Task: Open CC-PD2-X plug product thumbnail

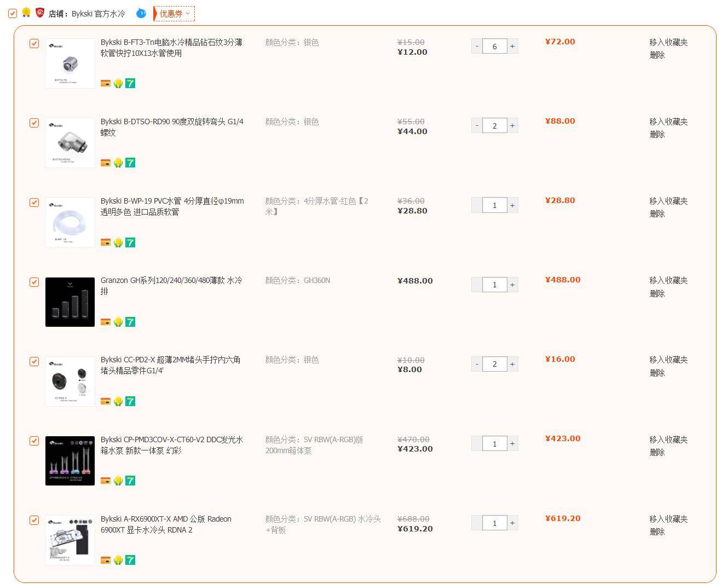Action: [x=70, y=381]
